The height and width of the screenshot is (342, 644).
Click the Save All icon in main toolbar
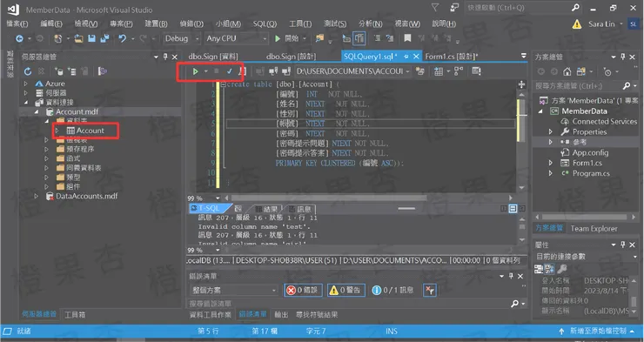(x=104, y=38)
